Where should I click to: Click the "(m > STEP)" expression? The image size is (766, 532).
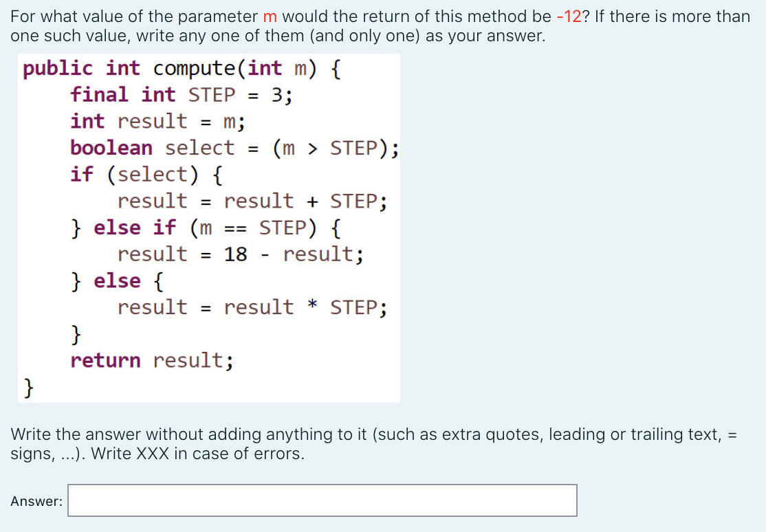tap(329, 148)
